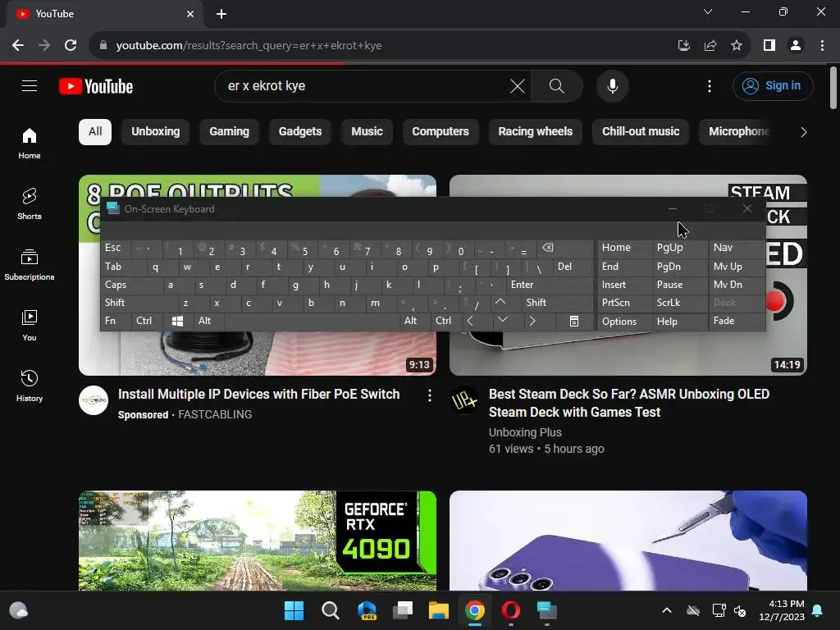Viewport: 840px width, 630px height.
Task: Select the All filter chip
Action: click(x=95, y=132)
